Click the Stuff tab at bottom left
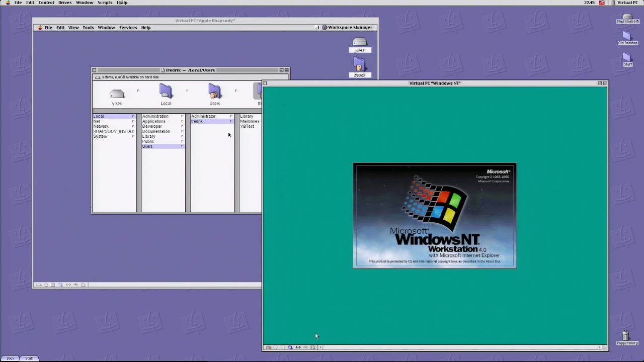This screenshot has height=362, width=644. click(30, 358)
